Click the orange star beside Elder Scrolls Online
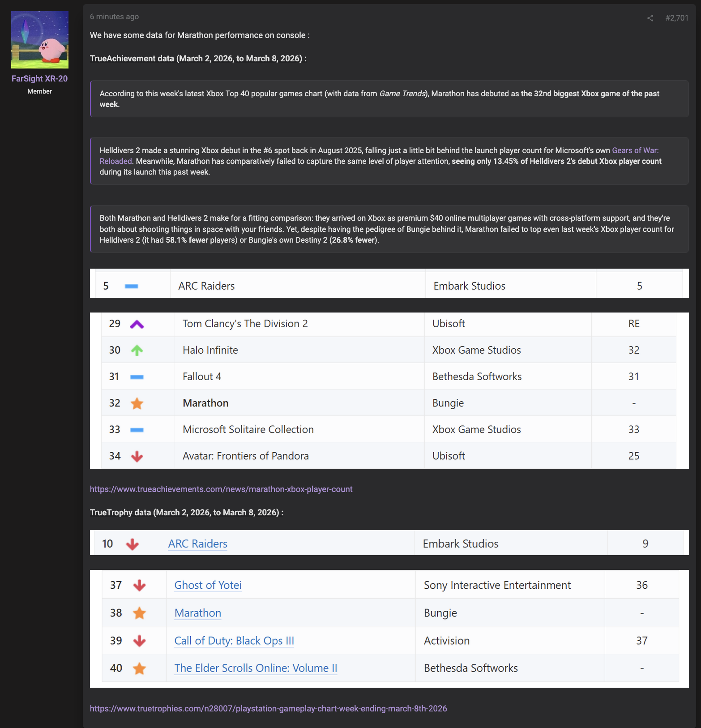This screenshot has height=728, width=701. point(140,668)
